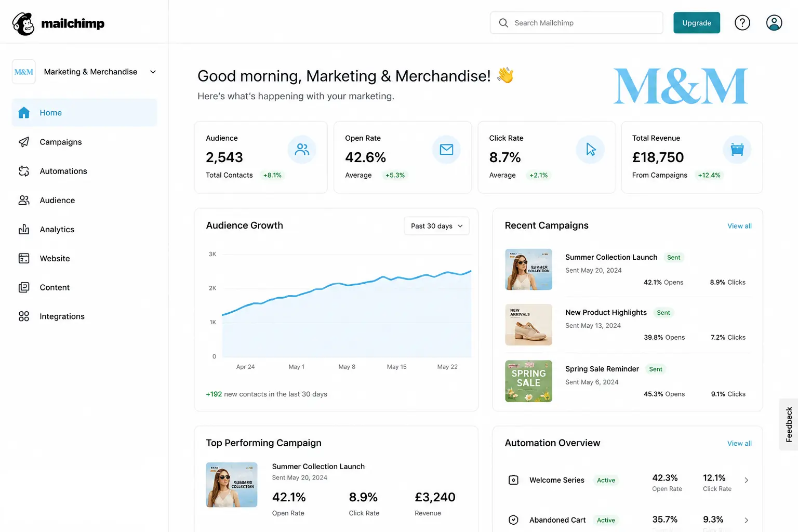Click the Audience card contacts icon
Image resolution: width=798 pixels, height=532 pixels.
302,150
